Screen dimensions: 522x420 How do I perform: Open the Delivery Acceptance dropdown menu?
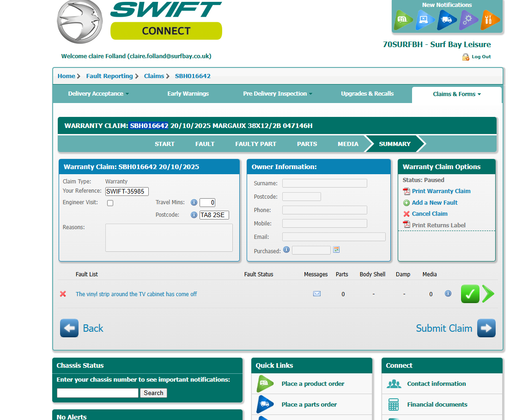tap(98, 94)
